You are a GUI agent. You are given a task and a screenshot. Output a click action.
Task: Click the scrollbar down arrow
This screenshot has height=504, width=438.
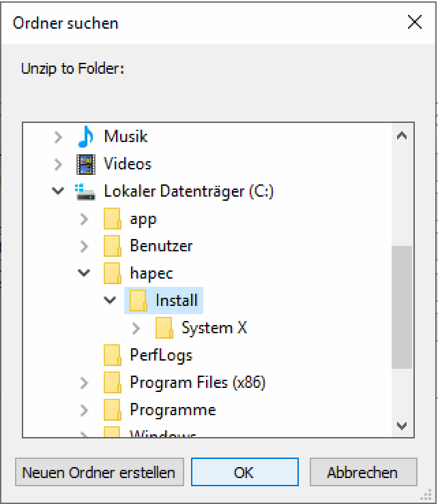402,426
